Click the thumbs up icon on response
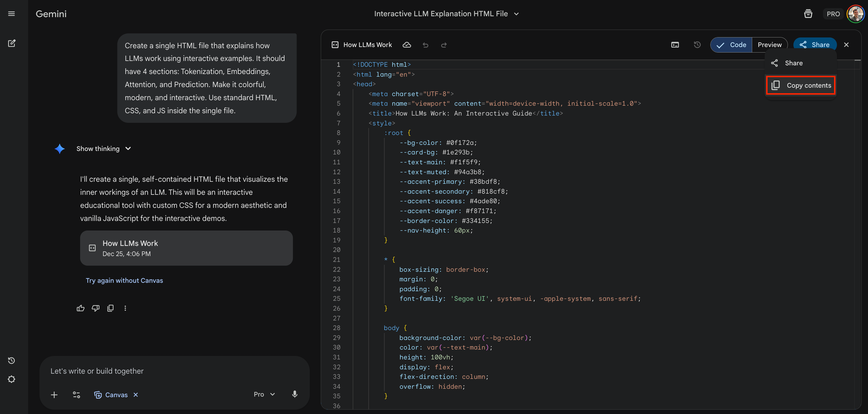This screenshot has height=414, width=868. (x=80, y=308)
